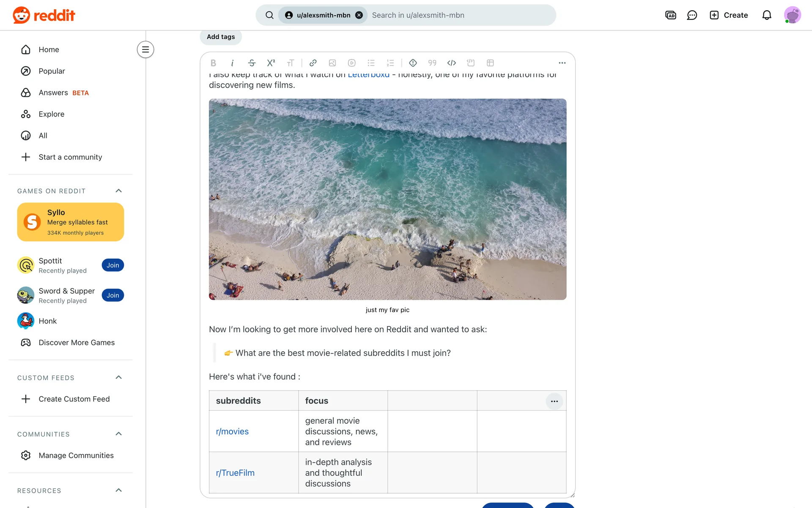Screen dimensions: 812x508
Task: Click the spoiler tag icon
Action: pyautogui.click(x=413, y=63)
